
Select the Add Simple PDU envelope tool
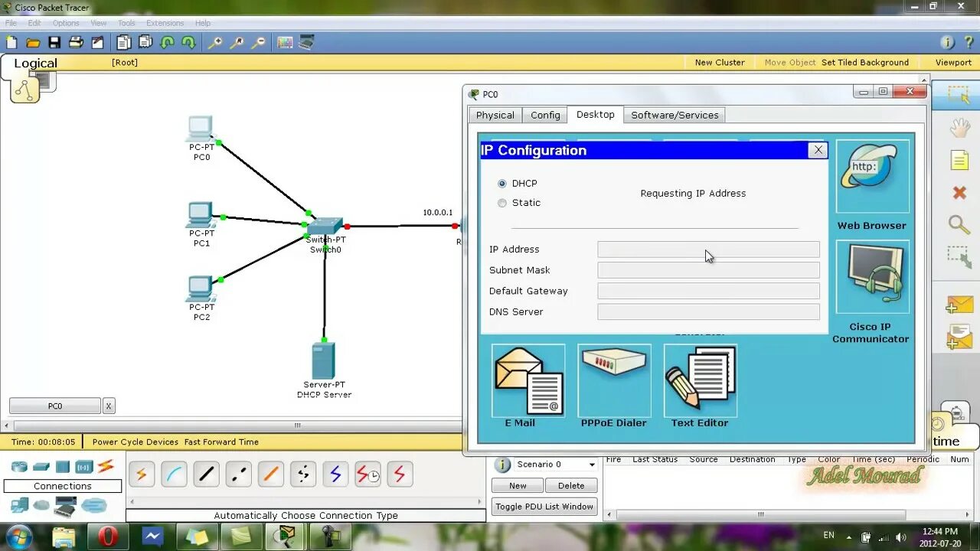[x=959, y=305]
